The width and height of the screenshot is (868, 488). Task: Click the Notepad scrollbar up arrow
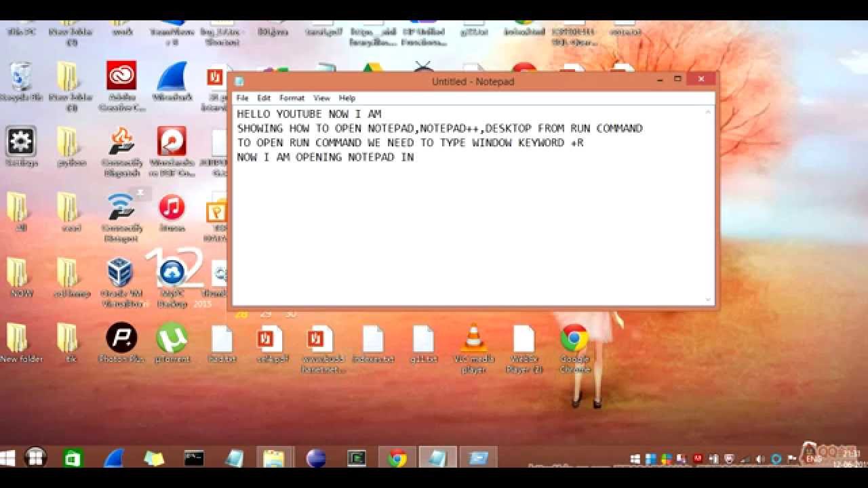[709, 112]
